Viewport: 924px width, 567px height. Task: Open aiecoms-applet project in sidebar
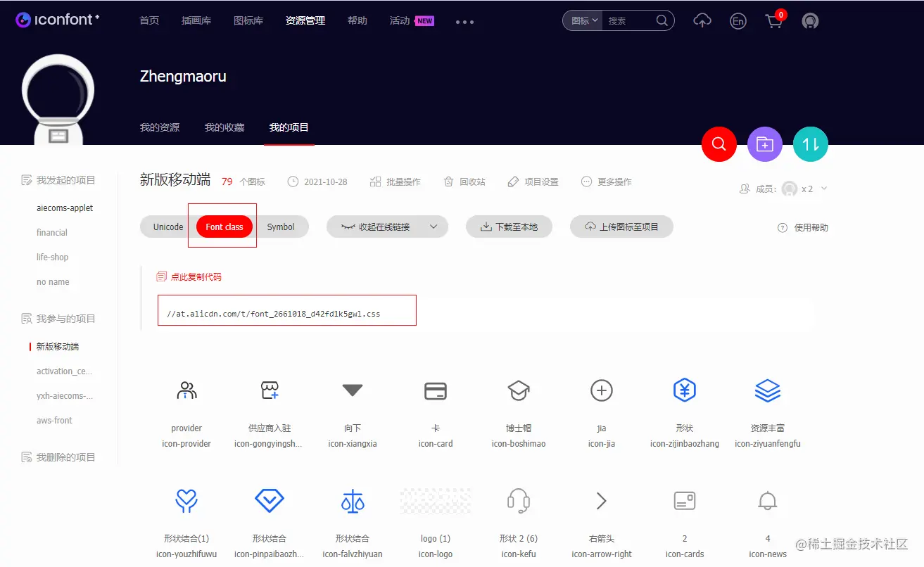click(x=65, y=208)
